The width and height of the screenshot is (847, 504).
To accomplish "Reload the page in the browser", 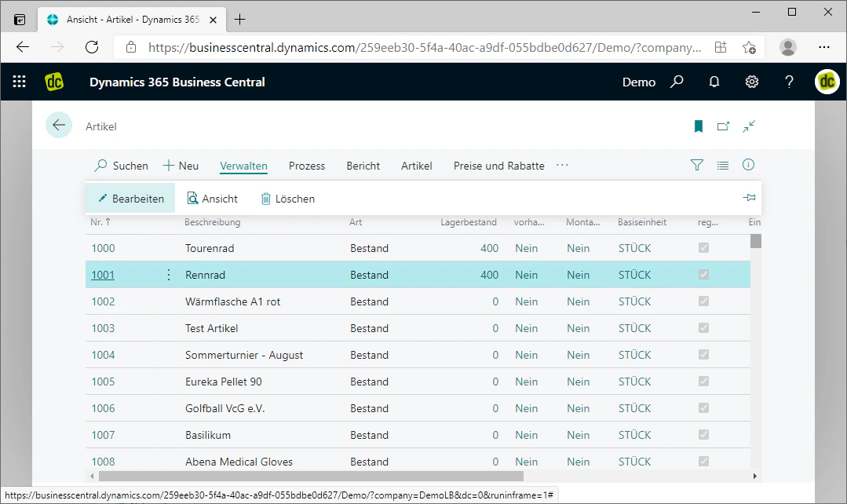I will click(92, 47).
